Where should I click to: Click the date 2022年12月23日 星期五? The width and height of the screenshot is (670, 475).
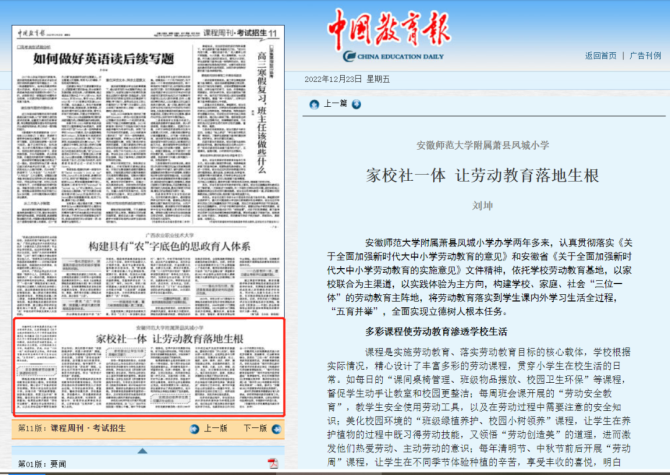(x=347, y=79)
